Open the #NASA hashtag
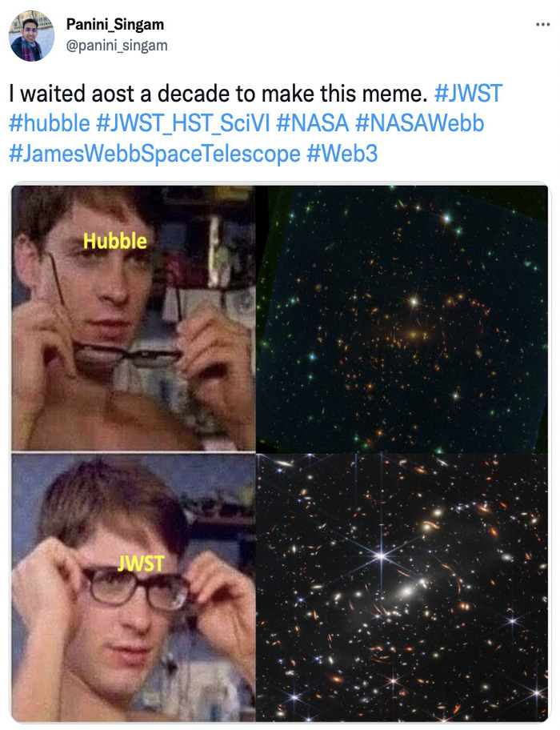The height and width of the screenshot is (730, 560). 313,123
